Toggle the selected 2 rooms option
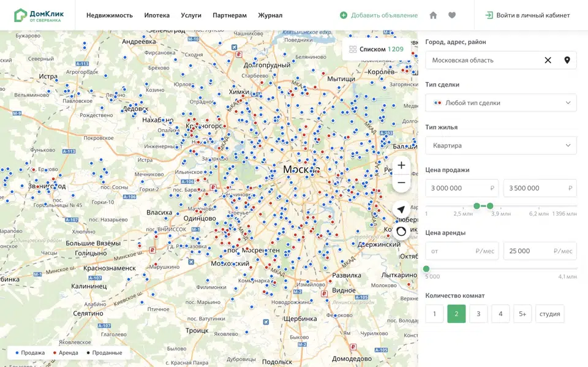The height and width of the screenshot is (367, 588). (x=456, y=314)
